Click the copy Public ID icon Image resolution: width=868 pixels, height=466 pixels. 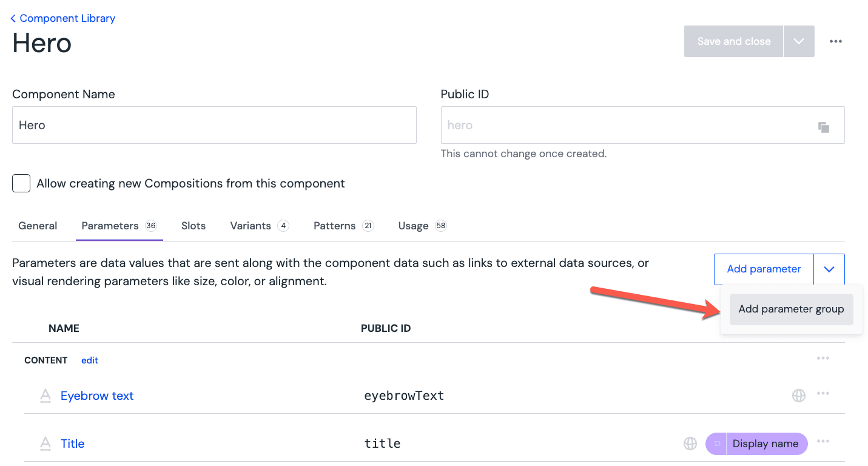[823, 127]
